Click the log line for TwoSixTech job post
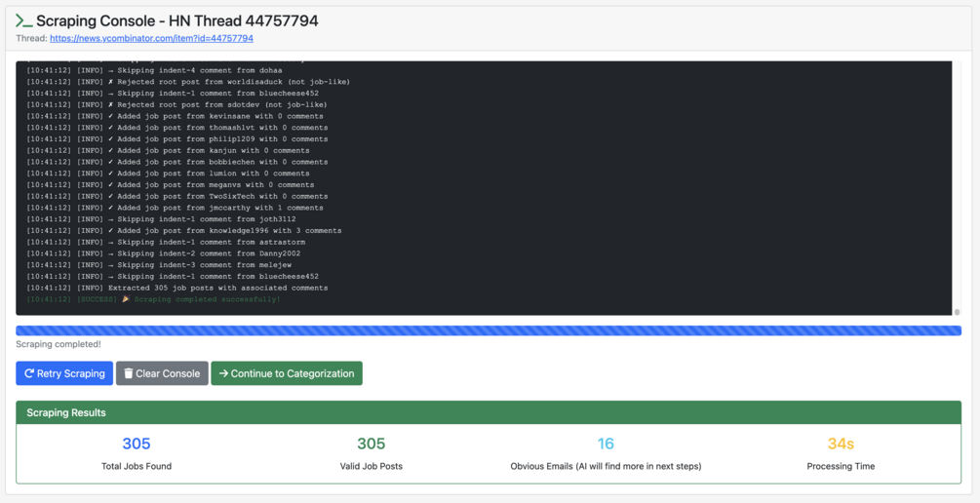980x503 pixels. (176, 196)
